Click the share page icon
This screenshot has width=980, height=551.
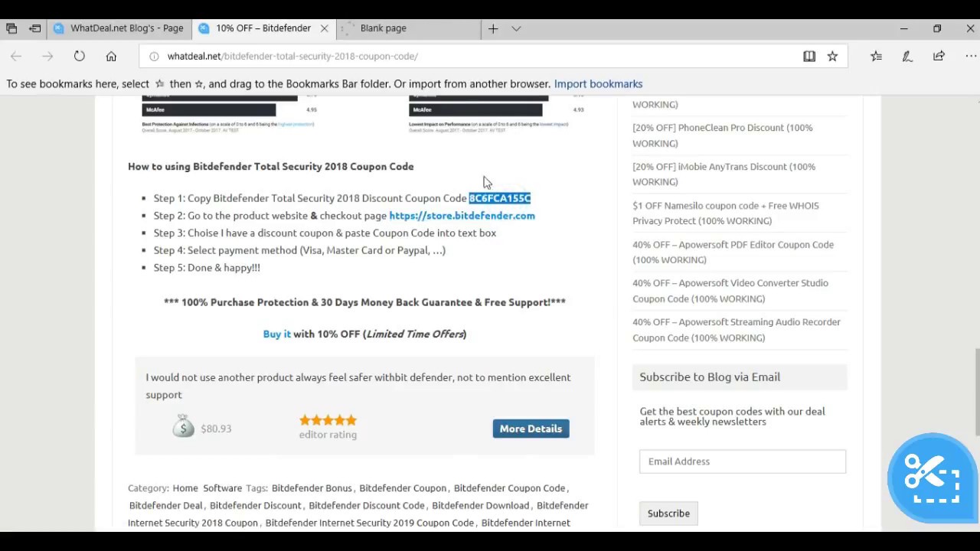tap(939, 56)
